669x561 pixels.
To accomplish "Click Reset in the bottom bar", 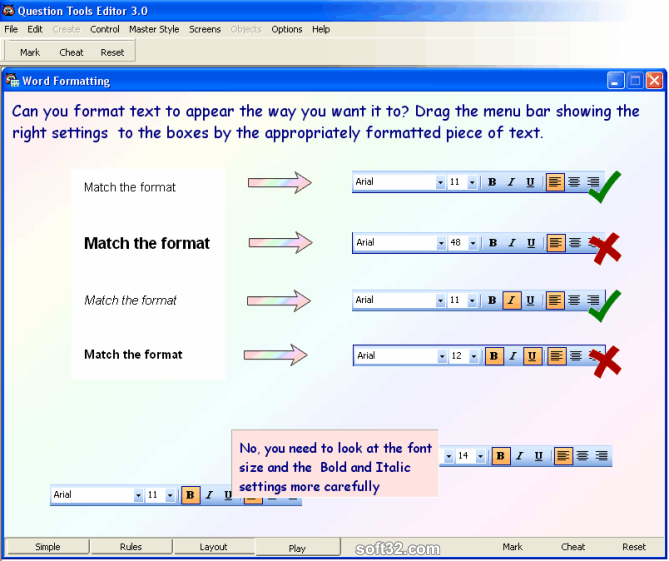I will (x=634, y=547).
